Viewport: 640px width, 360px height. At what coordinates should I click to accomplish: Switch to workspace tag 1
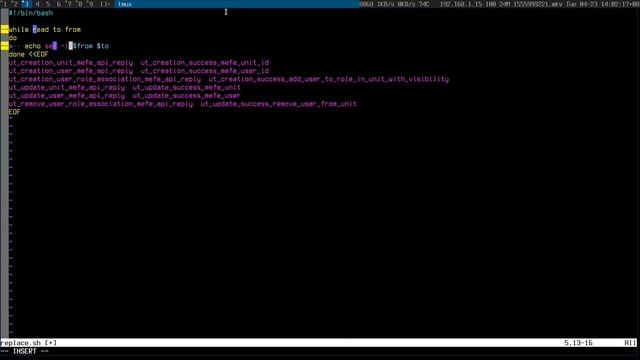[4, 4]
